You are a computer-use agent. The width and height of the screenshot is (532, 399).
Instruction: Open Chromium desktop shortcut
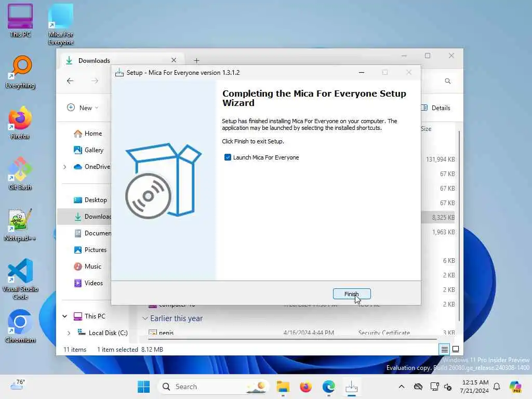20,326
